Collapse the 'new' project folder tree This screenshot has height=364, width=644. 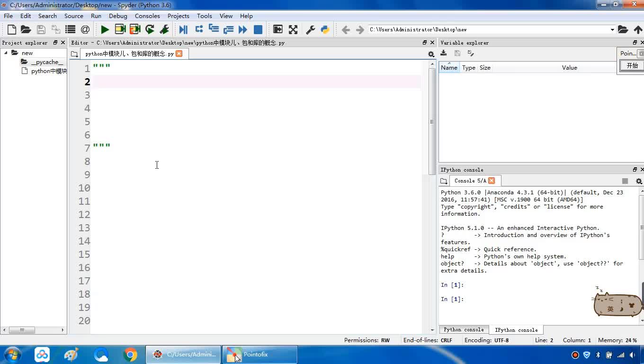(6, 53)
